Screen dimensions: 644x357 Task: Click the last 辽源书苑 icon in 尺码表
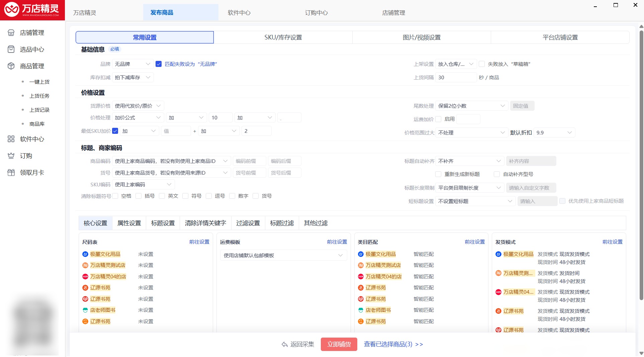click(x=85, y=321)
